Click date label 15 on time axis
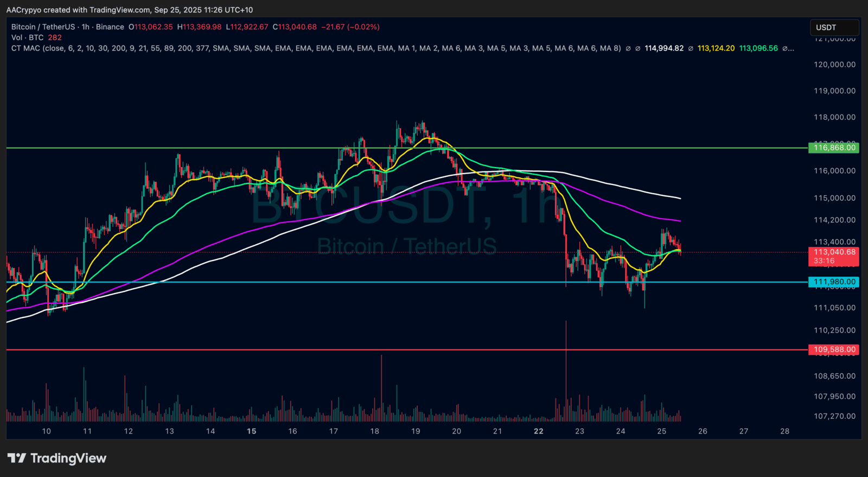Image resolution: width=868 pixels, height=477 pixels. (251, 431)
